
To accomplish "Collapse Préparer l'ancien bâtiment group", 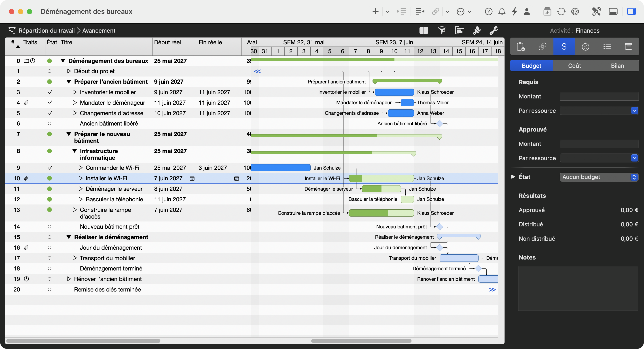I will tap(69, 82).
